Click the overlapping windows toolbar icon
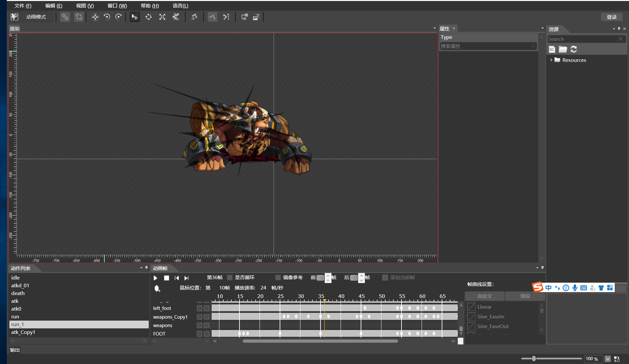 point(245,17)
